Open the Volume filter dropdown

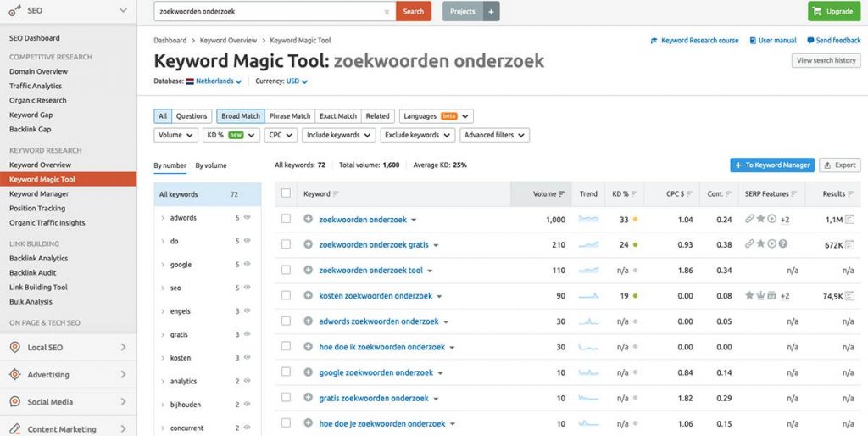176,135
